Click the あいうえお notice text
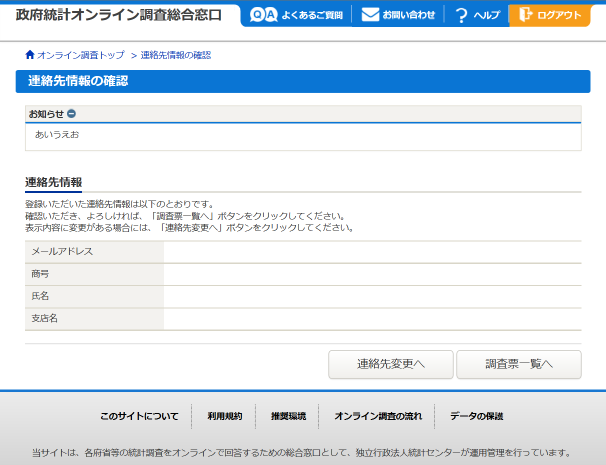The image size is (606, 465). pyautogui.click(x=57, y=135)
